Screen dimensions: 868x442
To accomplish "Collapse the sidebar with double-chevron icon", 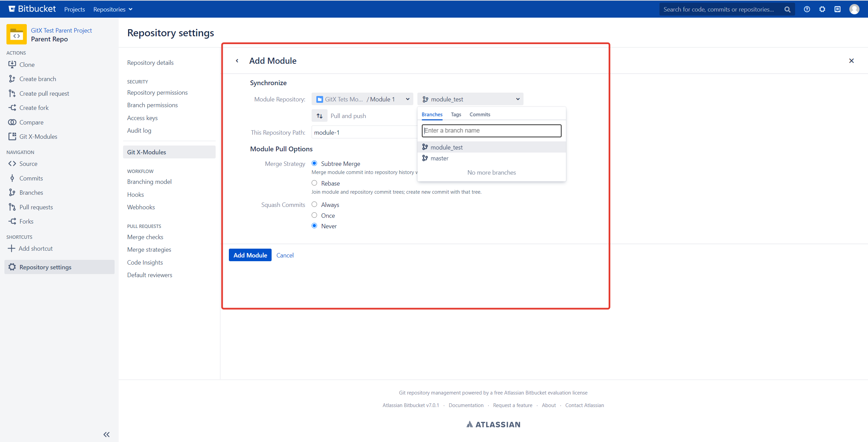I will click(106, 435).
